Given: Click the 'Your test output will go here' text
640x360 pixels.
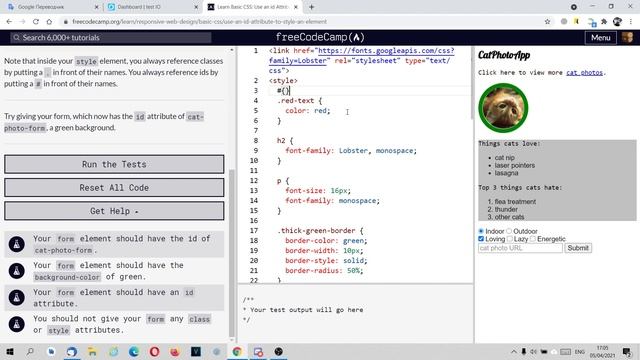Looking at the screenshot, I should point(307,310).
